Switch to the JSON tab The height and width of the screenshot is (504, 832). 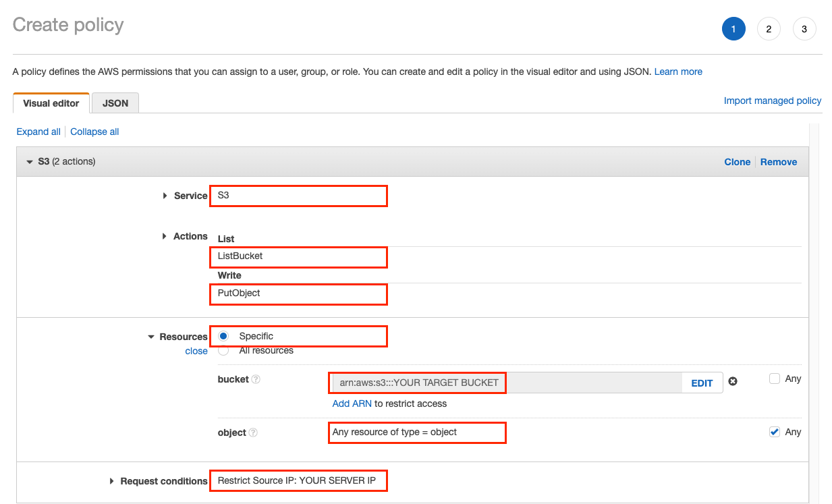(115, 103)
